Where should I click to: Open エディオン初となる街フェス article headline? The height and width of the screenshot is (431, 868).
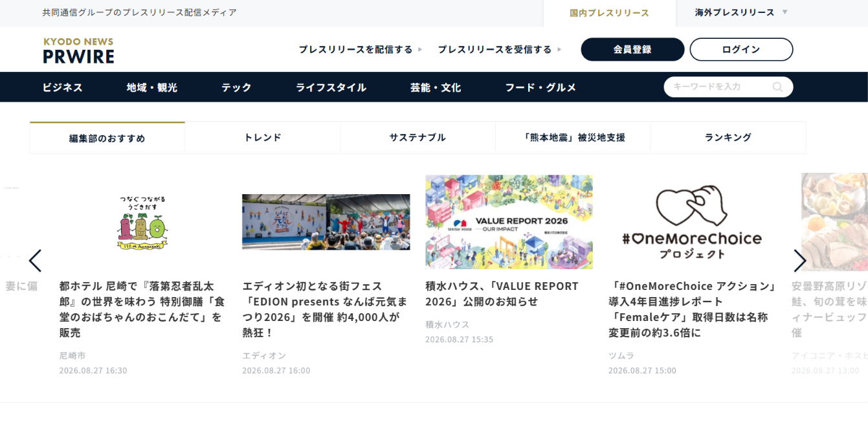click(x=325, y=309)
